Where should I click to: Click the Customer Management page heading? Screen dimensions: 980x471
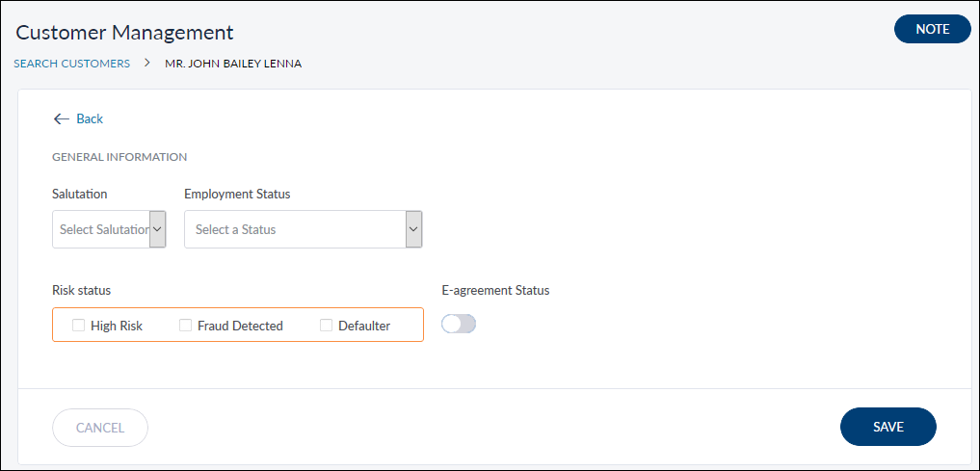pyautogui.click(x=124, y=32)
